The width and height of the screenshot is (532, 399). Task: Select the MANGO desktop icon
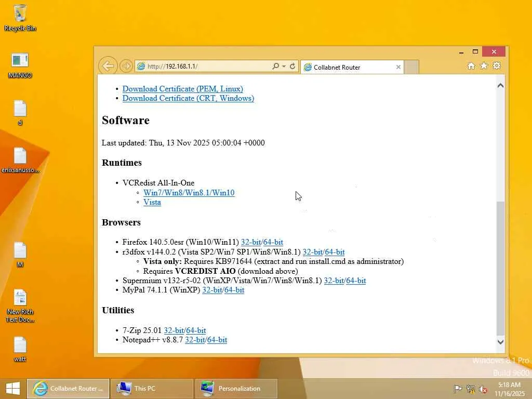pyautogui.click(x=20, y=65)
